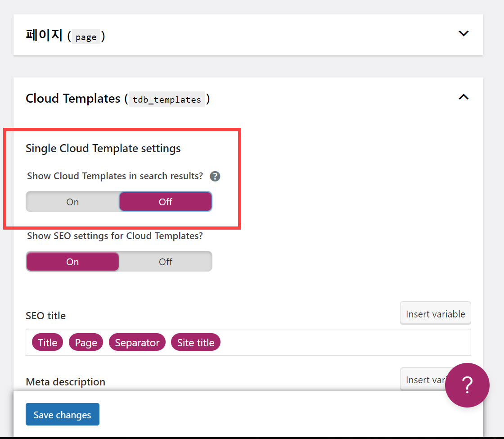Viewport: 504px width, 439px height.
Task: Click the Meta description label
Action: (65, 381)
